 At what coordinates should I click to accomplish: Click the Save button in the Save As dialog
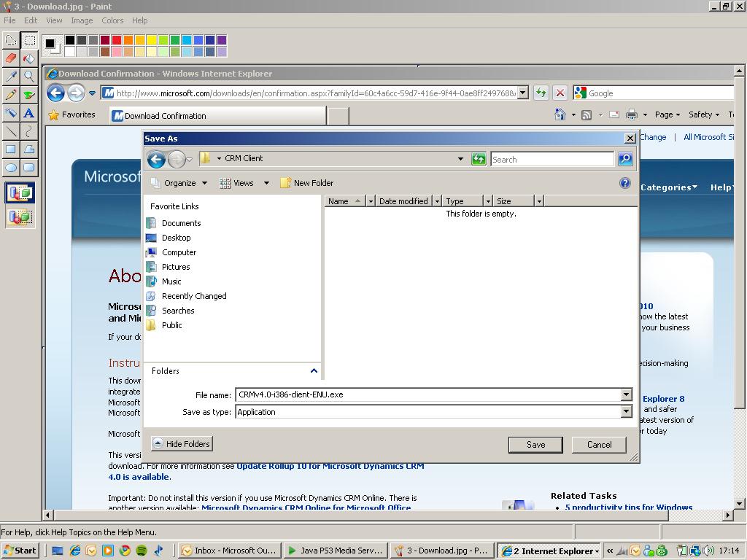535,445
